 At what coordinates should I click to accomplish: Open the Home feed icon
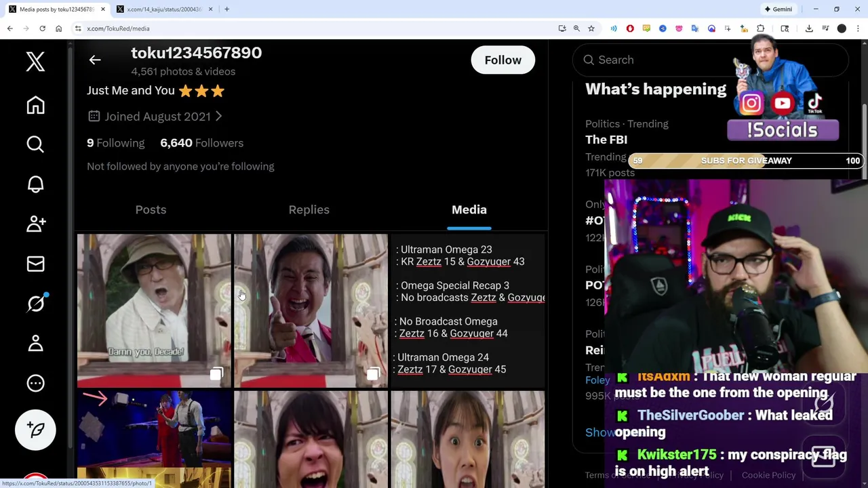35,105
